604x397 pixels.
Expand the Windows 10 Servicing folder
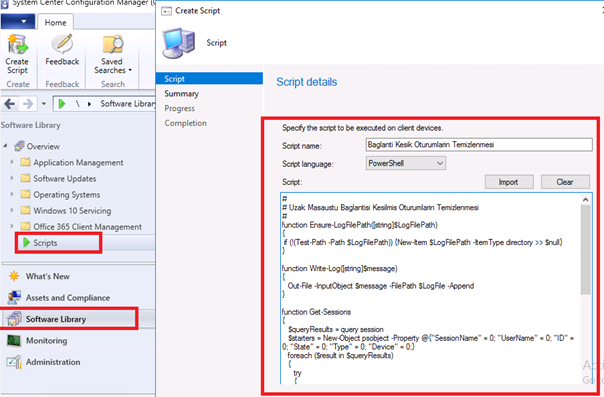click(x=12, y=210)
